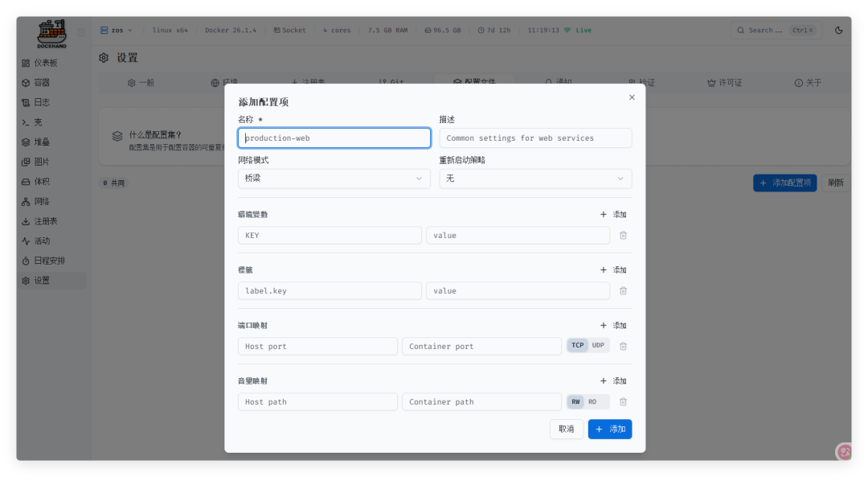Viewport: 868px width, 477px height.
Task: Click the 添加配置项 button behind the dialog
Action: [785, 183]
